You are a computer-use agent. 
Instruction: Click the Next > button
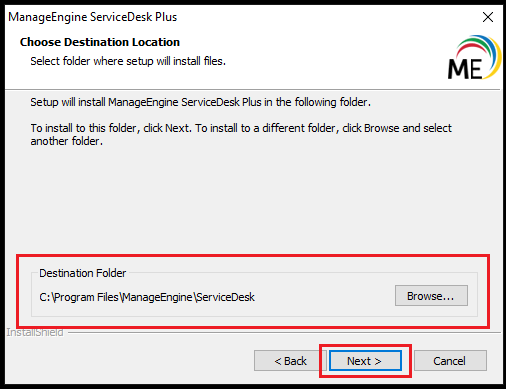click(x=365, y=361)
